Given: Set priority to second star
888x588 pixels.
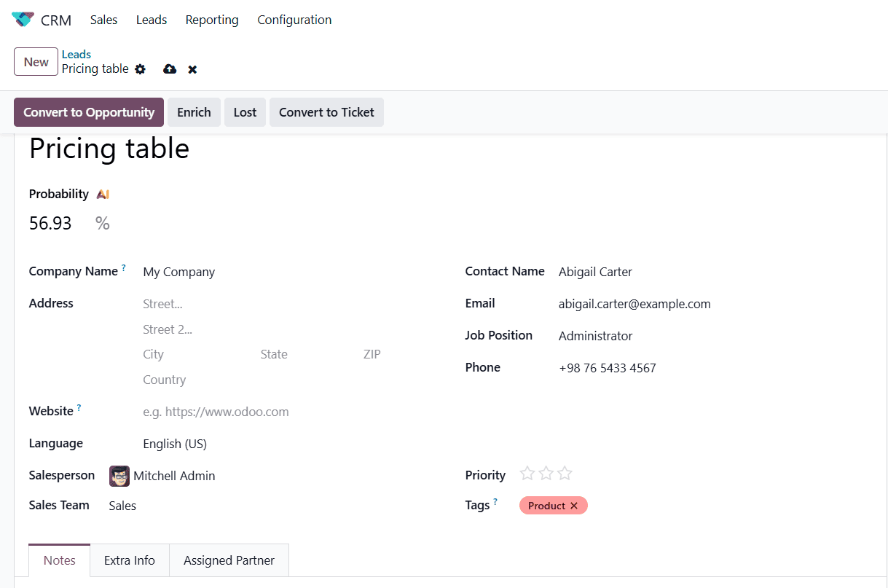Looking at the screenshot, I should pyautogui.click(x=546, y=474).
